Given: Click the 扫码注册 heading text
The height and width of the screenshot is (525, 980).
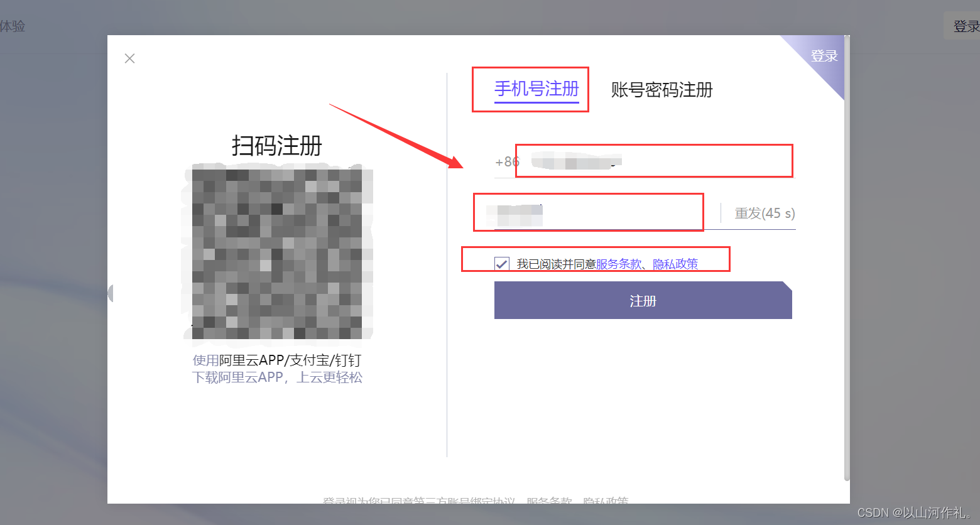Looking at the screenshot, I should [277, 146].
